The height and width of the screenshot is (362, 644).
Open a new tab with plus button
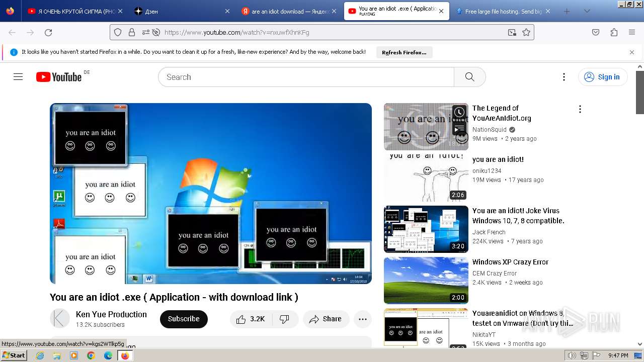567,11
